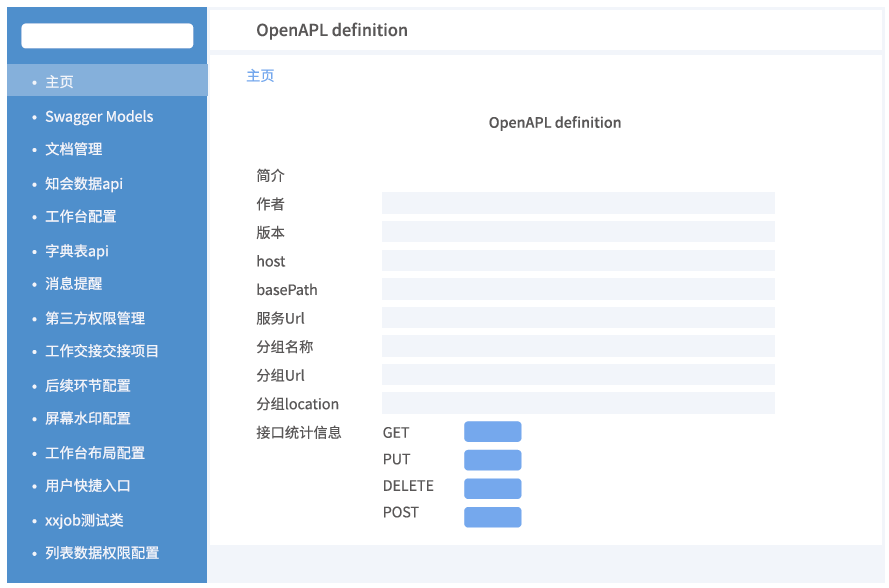Expand 文档管理 menu item

coord(74,149)
